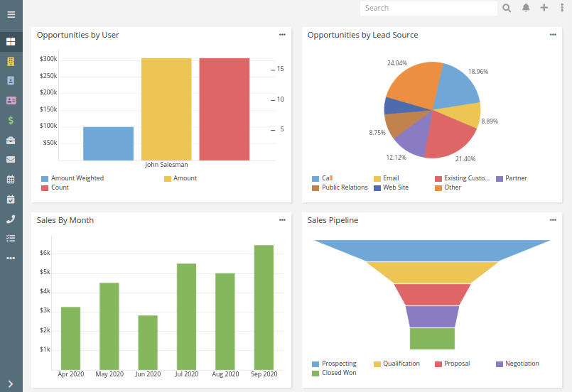Open Tasks via the checklist icon
This screenshot has height=392, width=572.
[x=11, y=239]
